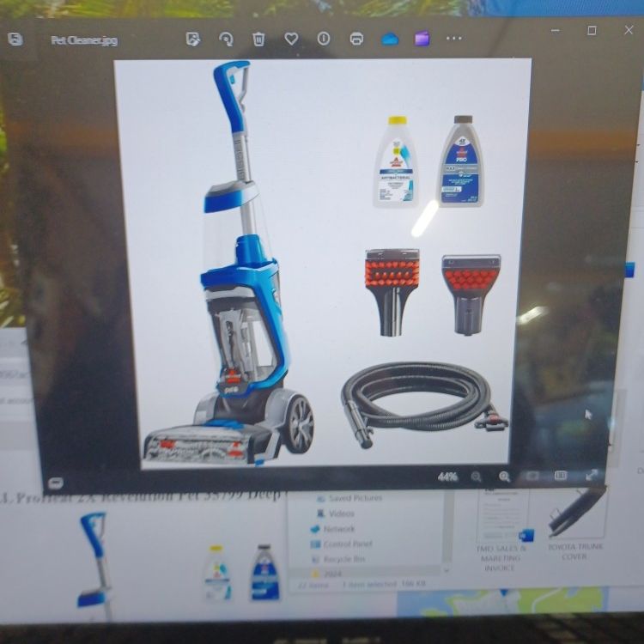The width and height of the screenshot is (644, 644).
Task: Minimize the Photos window
Action: click(556, 30)
